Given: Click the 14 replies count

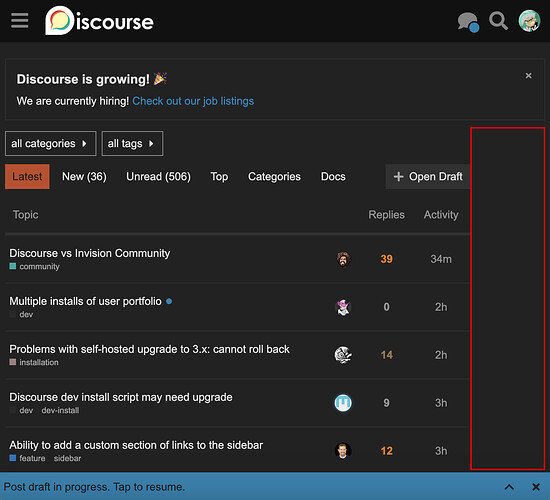Looking at the screenshot, I should coord(387,355).
